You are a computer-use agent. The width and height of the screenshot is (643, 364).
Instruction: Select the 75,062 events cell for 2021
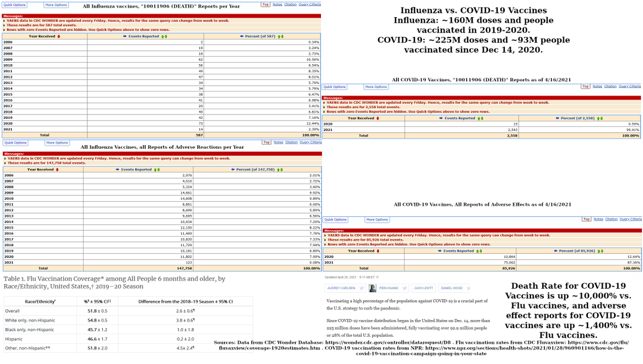point(460,262)
